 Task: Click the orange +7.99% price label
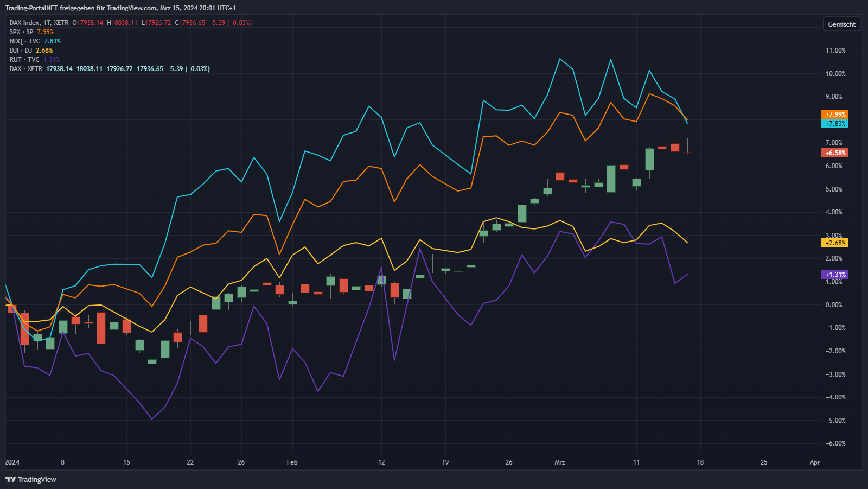tap(835, 115)
